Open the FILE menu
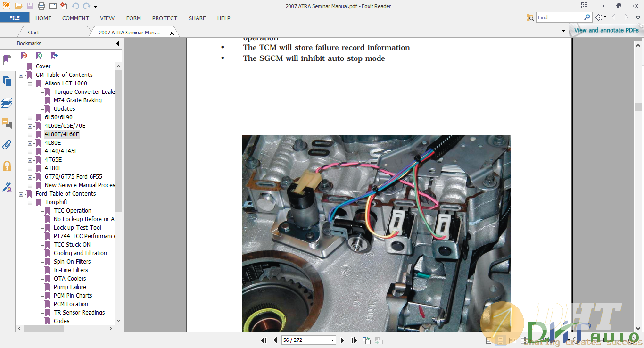The height and width of the screenshot is (348, 644). [15, 18]
